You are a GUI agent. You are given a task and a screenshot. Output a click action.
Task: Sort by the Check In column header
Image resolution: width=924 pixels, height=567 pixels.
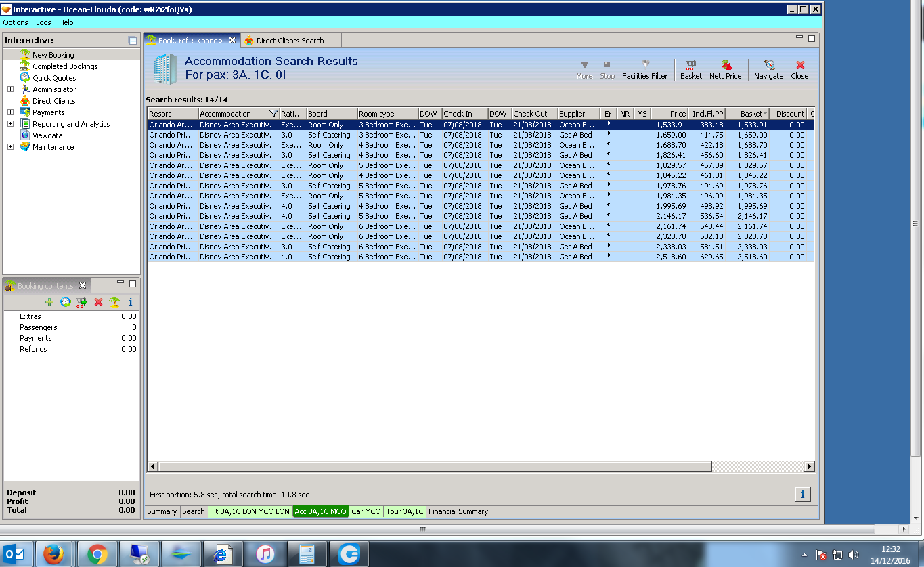click(x=465, y=114)
